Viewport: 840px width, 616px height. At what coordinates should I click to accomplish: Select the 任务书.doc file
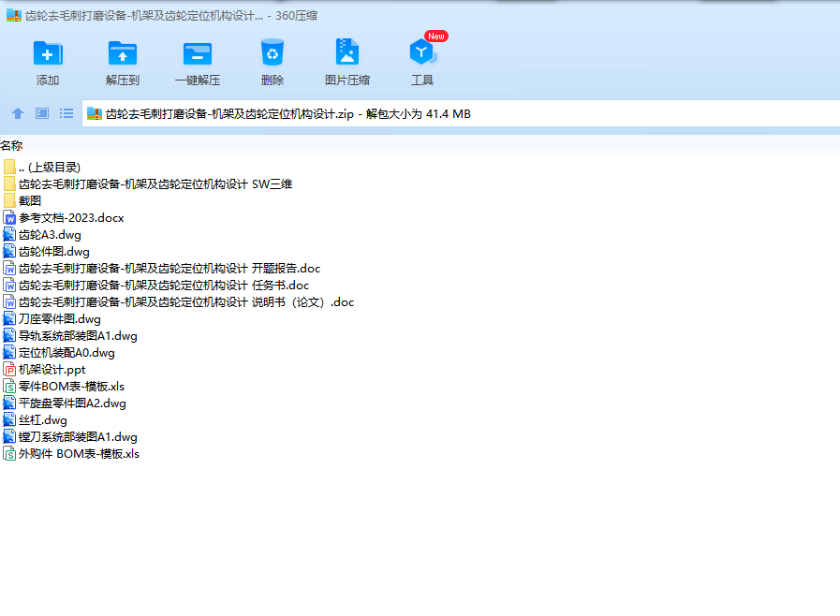click(155, 286)
